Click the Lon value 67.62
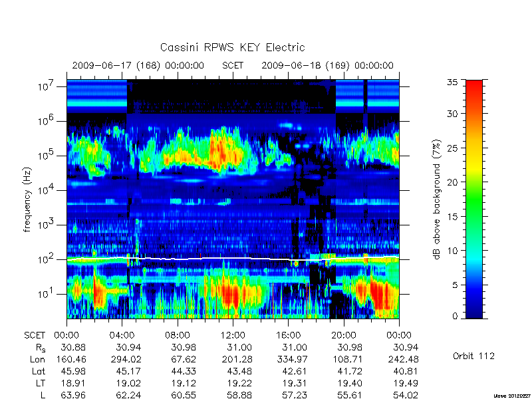This screenshot has width=532, height=399. [x=183, y=359]
